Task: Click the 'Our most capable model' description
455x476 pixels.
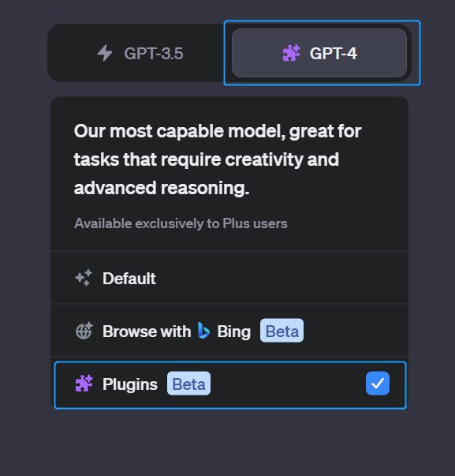Action: [218, 159]
